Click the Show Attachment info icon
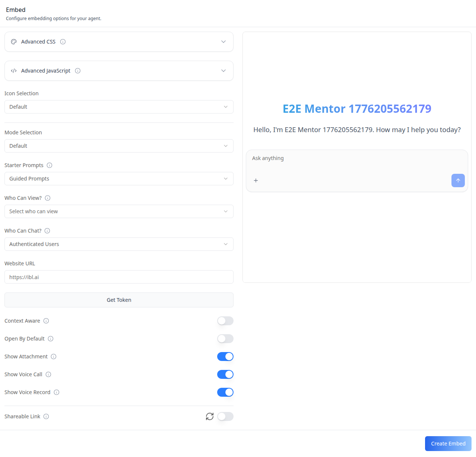Screen dimensions: 476x457 click(54, 357)
